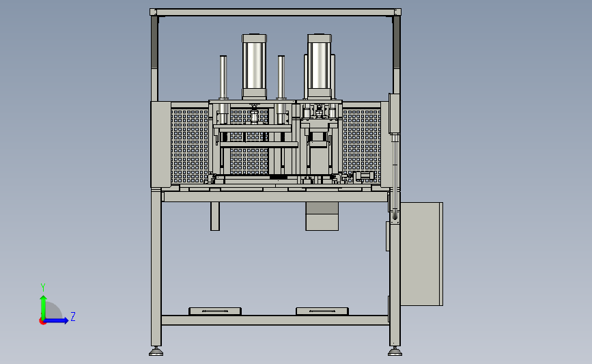Select the right plate on the bottom beam

(322, 311)
